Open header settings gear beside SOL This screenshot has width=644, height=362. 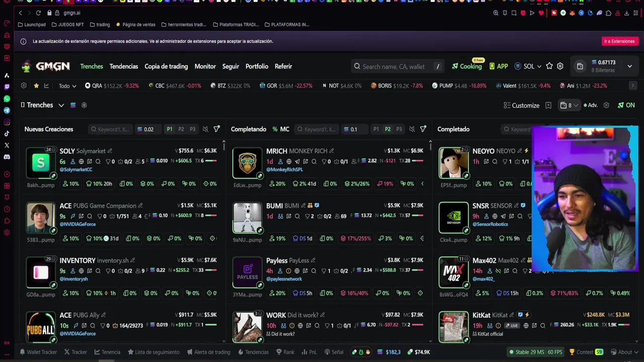click(560, 66)
